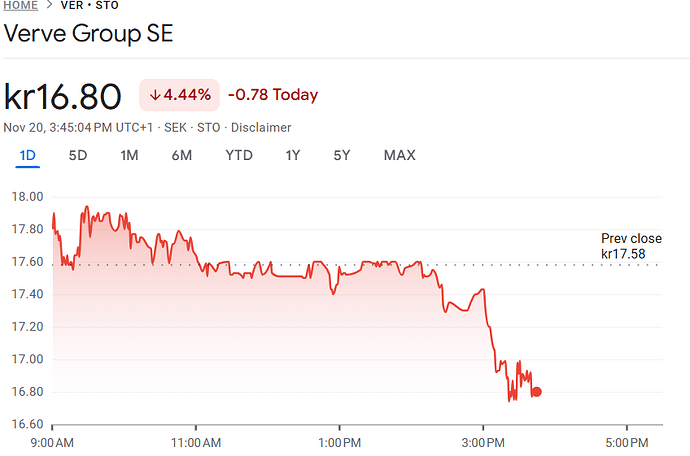Click the Prev close kr17.58 label
690x456 pixels.
631,246
